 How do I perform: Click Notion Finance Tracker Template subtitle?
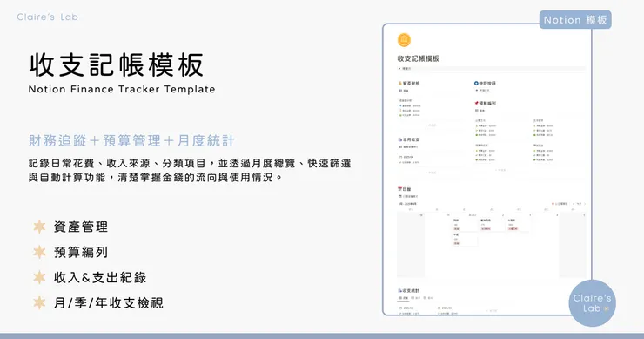click(122, 89)
